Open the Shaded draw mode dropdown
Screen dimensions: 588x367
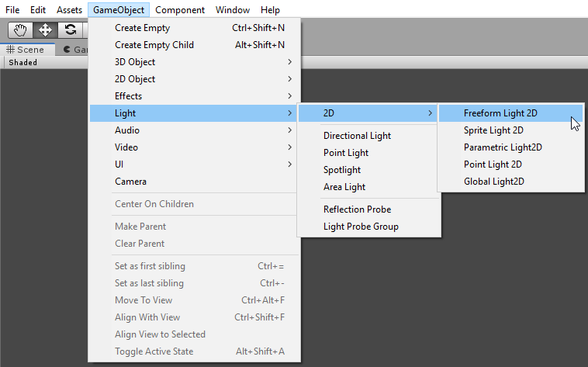(x=23, y=62)
